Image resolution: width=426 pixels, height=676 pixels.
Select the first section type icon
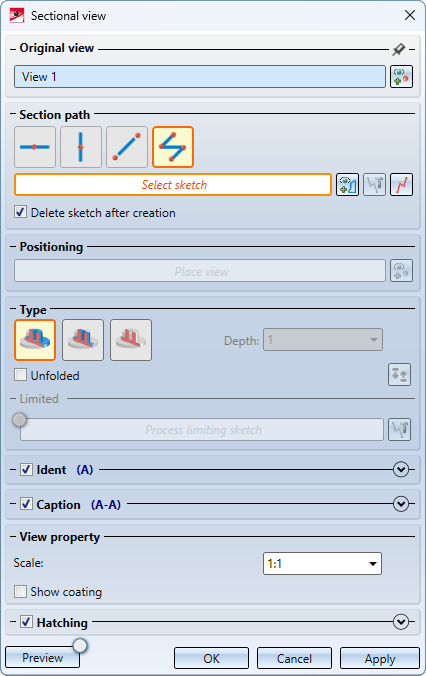point(35,340)
